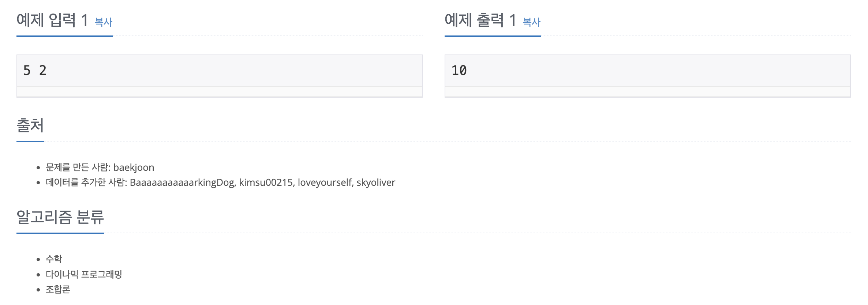Image resolution: width=868 pixels, height=305 pixels.
Task: Open problem author baekjoon's profile
Action: 134,167
